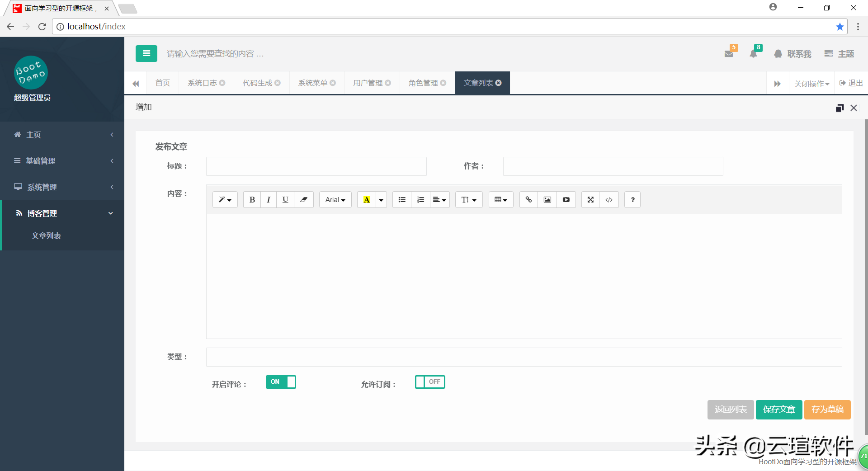Open the text color palette dropdown arrow
The width and height of the screenshot is (868, 471).
(x=381, y=200)
